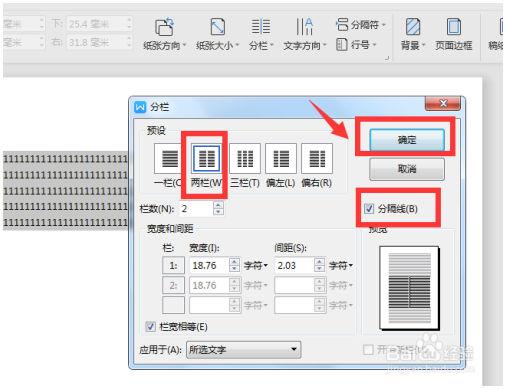Click the 取消 cancel button
Viewport: 506px width, 389px height.
(x=407, y=169)
